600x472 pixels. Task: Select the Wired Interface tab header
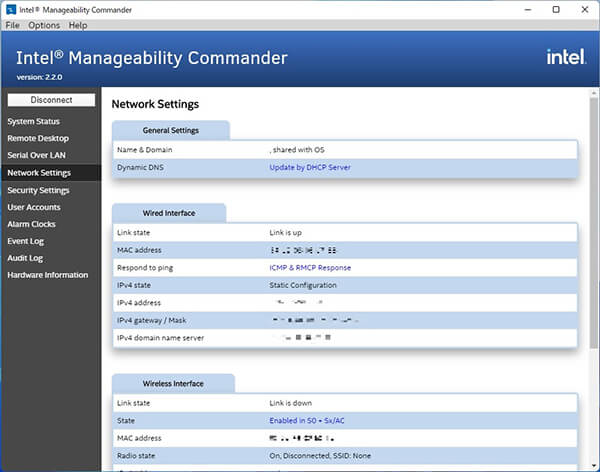point(169,213)
